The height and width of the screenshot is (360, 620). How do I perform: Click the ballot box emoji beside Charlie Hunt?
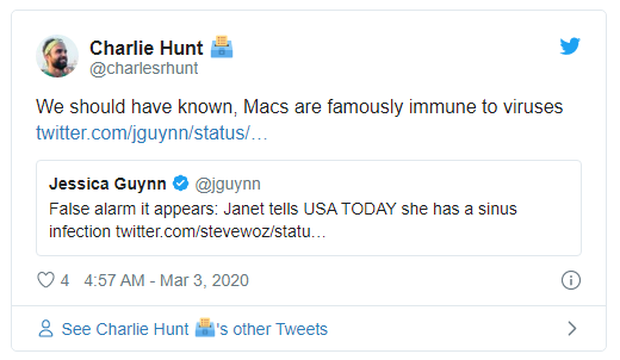pyautogui.click(x=221, y=47)
